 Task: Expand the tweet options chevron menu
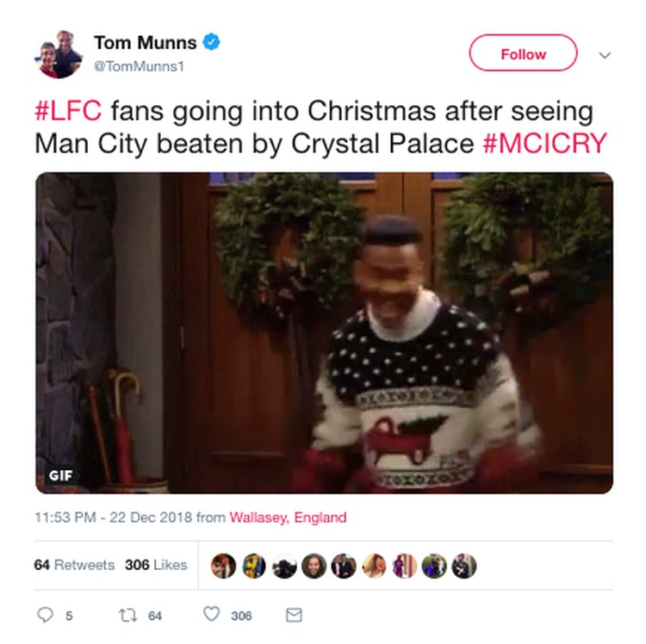(x=605, y=55)
